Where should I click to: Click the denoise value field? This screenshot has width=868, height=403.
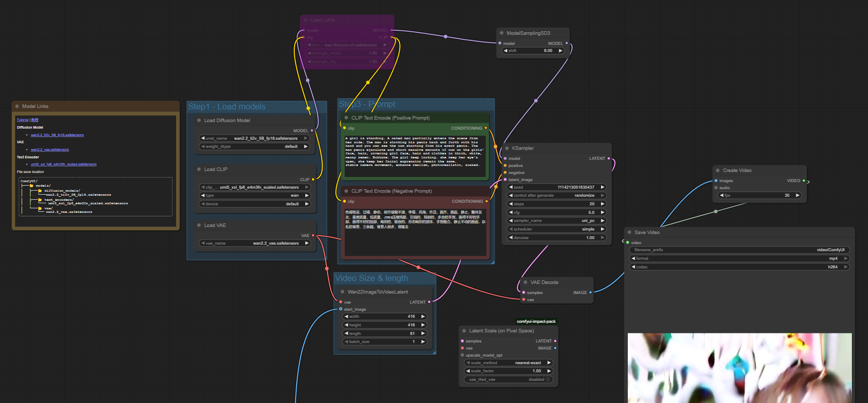coord(556,238)
